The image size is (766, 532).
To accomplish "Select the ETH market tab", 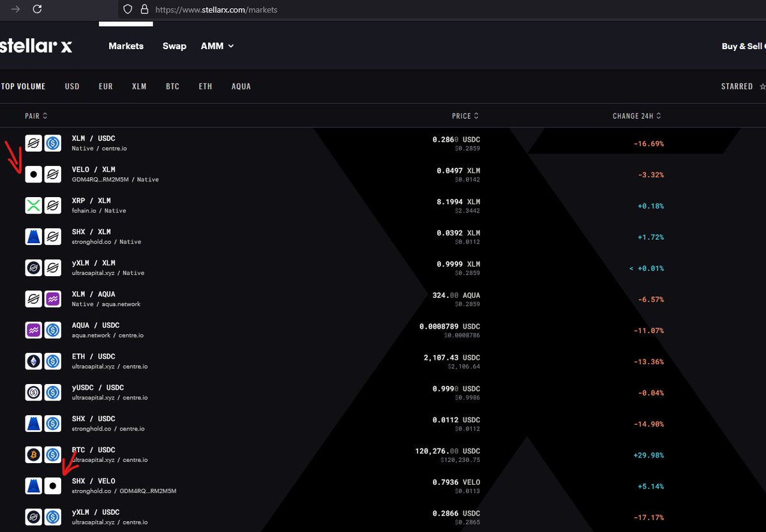I will tap(205, 86).
